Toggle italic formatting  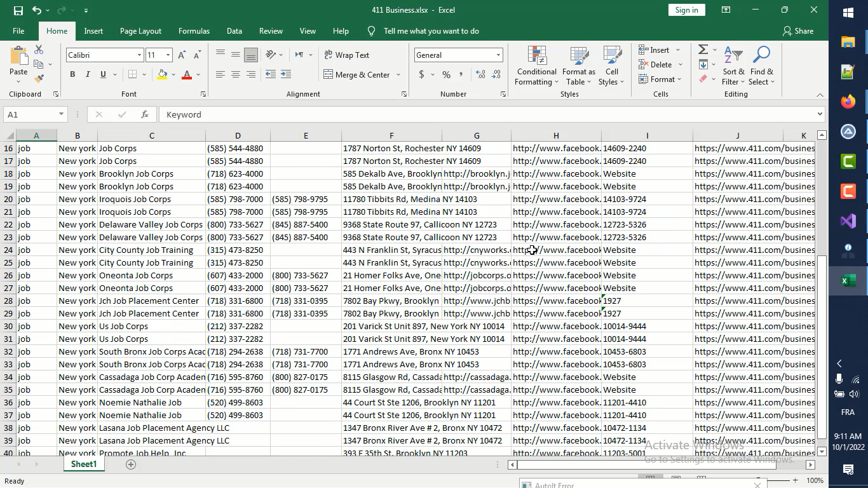[x=87, y=74]
